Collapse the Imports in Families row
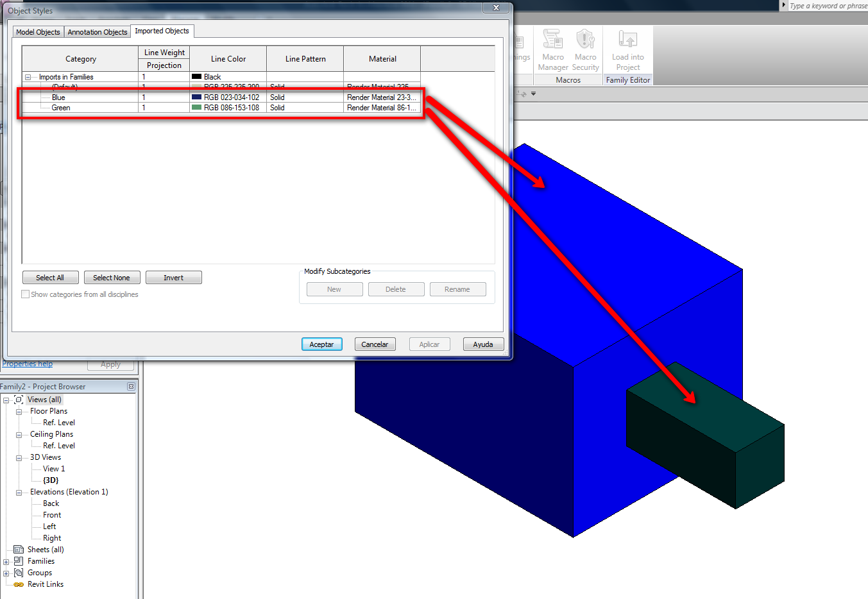The width and height of the screenshot is (868, 599). point(28,77)
